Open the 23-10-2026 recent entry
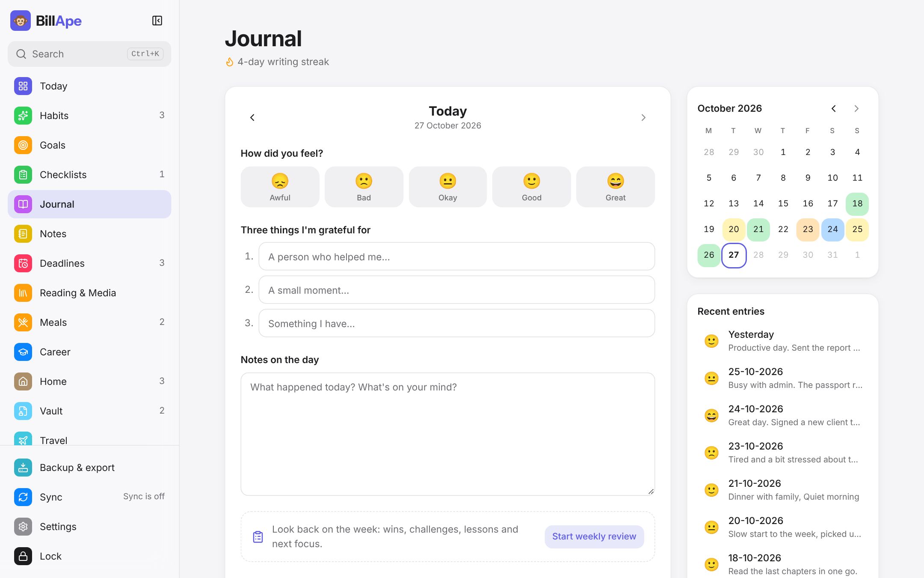 (x=782, y=453)
